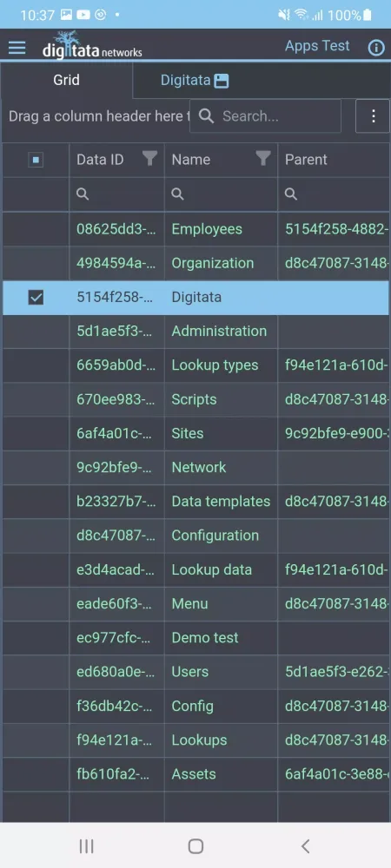Click Data ID cell fb610fa2-...
Viewport: 391px width, 868px height.
point(116,774)
